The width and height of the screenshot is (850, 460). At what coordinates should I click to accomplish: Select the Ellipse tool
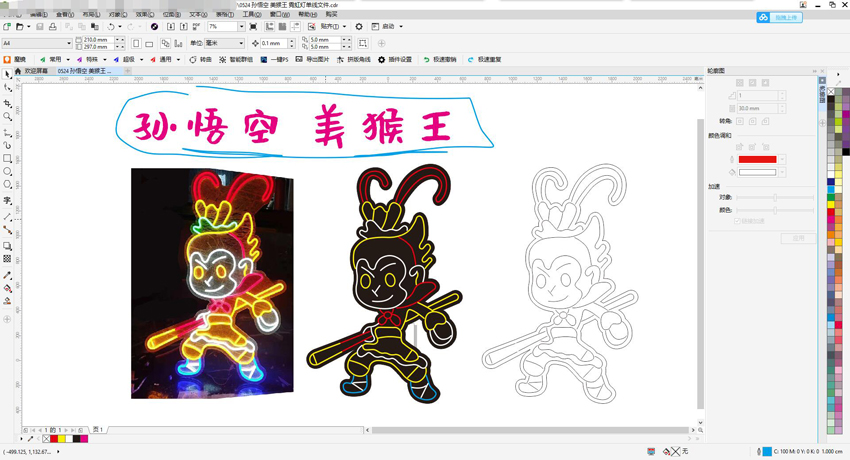[7, 171]
